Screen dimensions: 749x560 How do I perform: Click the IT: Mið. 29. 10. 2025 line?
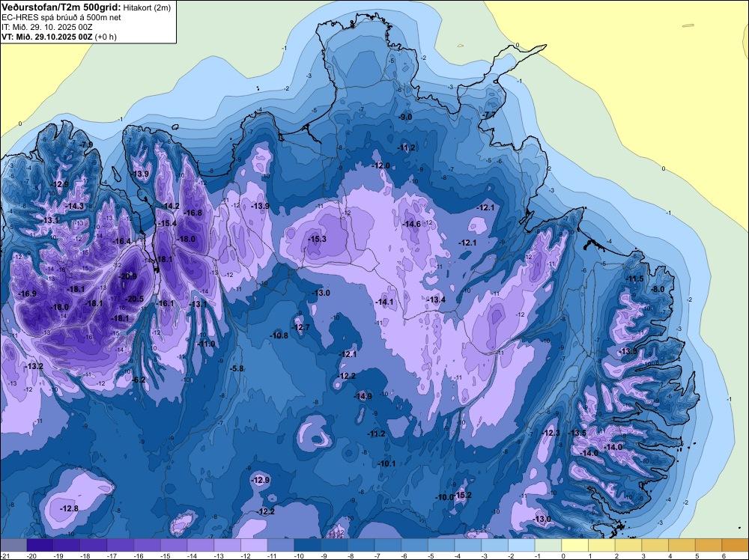click(47, 27)
